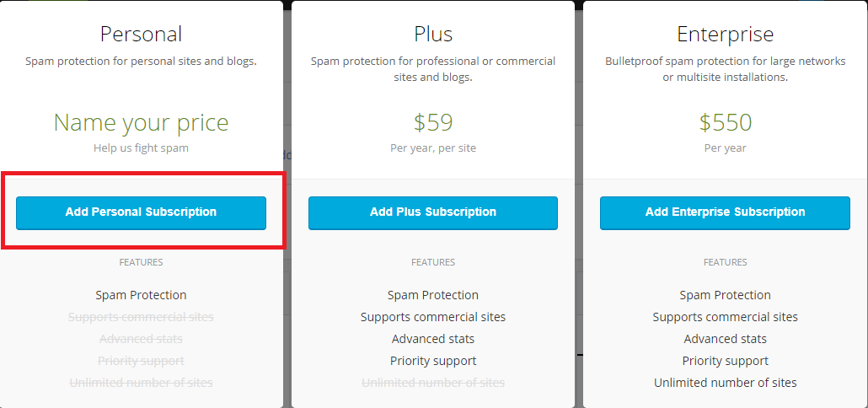Select the Enterprise plan description paragraph
This screenshot has height=408, width=868.
tap(725, 68)
